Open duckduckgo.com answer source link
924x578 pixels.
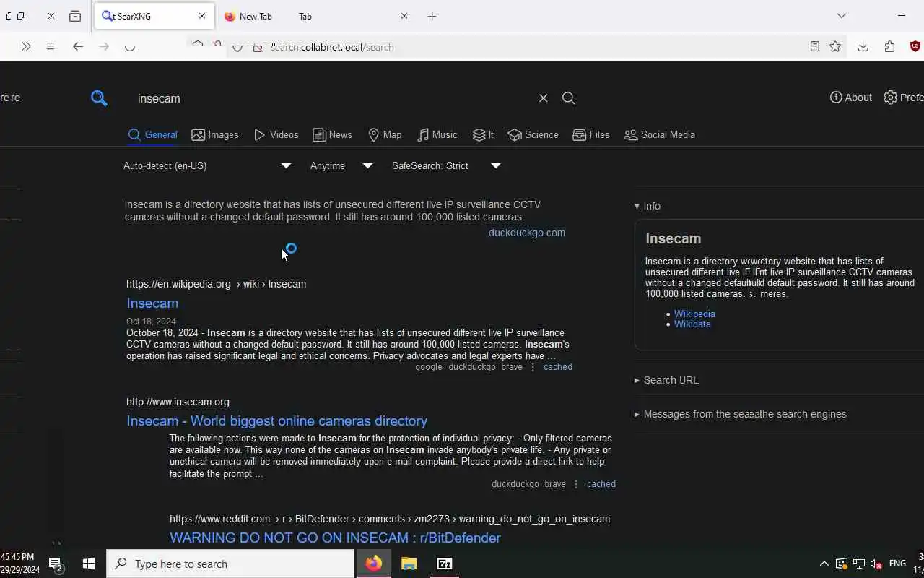point(527,233)
